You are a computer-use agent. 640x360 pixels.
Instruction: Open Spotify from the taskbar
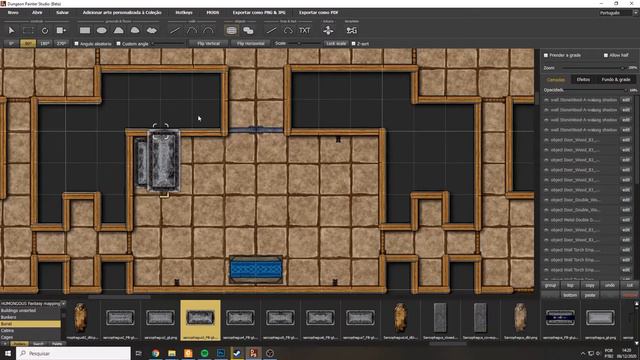point(204,353)
